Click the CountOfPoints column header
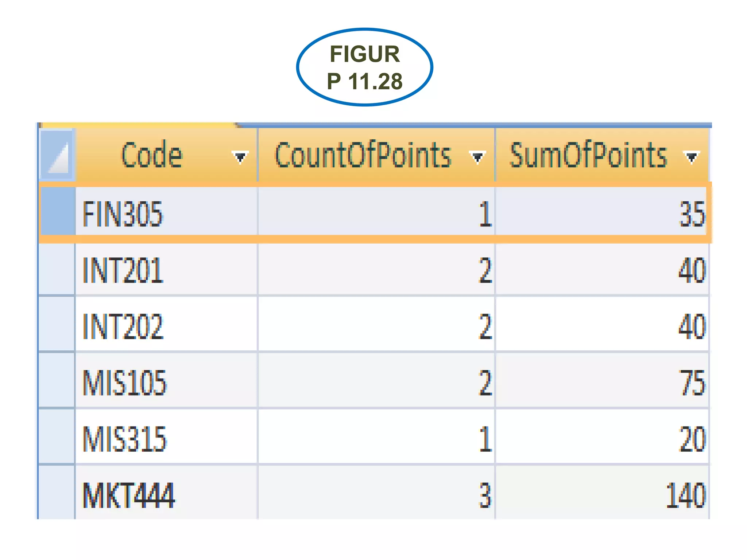 click(x=363, y=155)
